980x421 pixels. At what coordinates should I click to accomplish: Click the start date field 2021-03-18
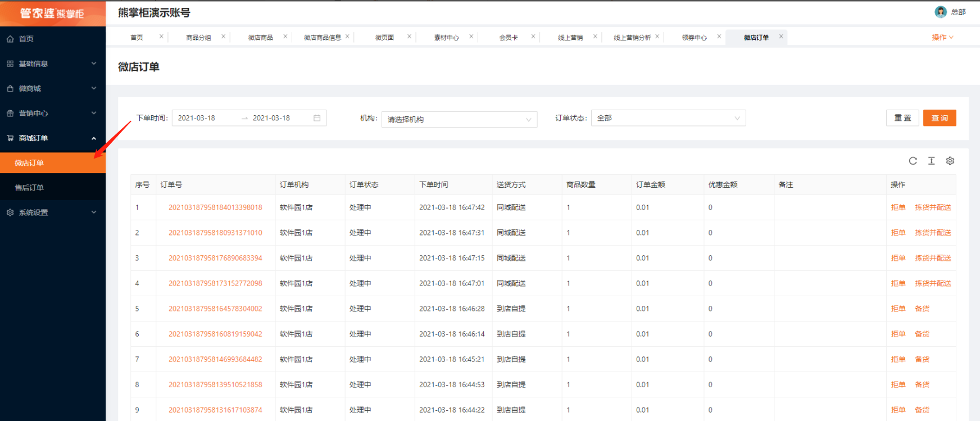pos(197,118)
